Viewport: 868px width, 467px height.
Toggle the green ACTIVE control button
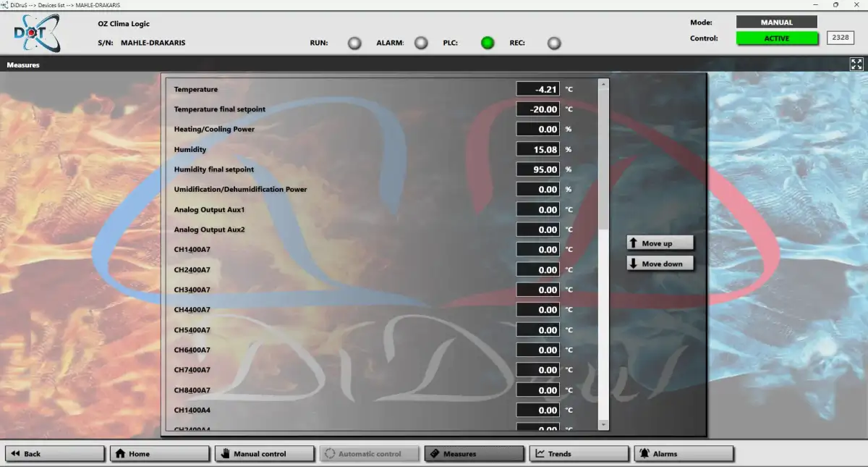pyautogui.click(x=777, y=38)
